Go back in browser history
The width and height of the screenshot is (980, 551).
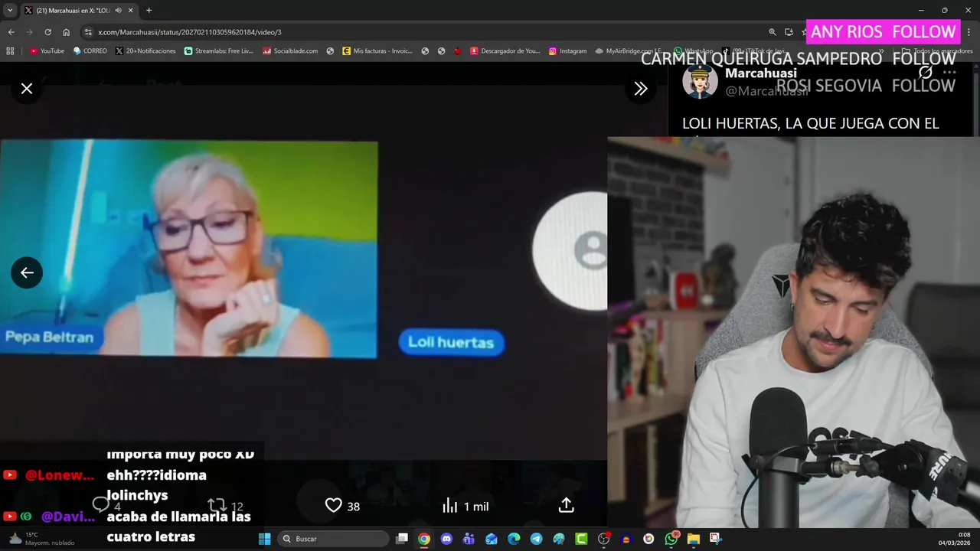pos(11,32)
